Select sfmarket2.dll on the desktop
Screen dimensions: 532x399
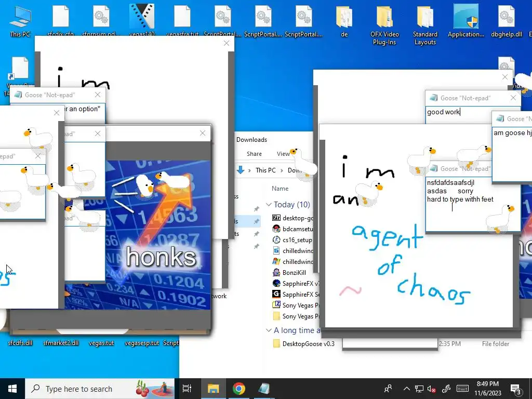click(x=61, y=343)
